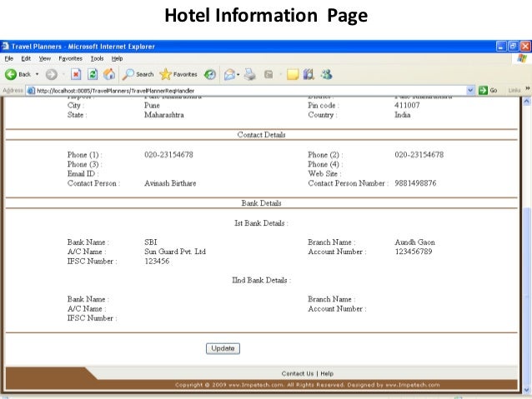Expand the address bar dropdown arrow
Viewport: 532px width, 399px height.
(471, 90)
